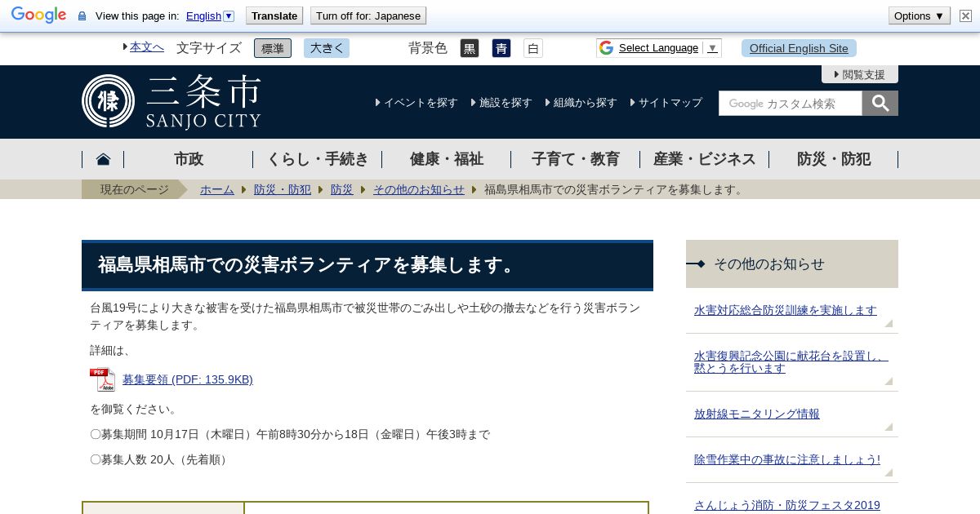Go to 防災 breadcrumb
The image size is (980, 514).
pyautogui.click(x=342, y=189)
